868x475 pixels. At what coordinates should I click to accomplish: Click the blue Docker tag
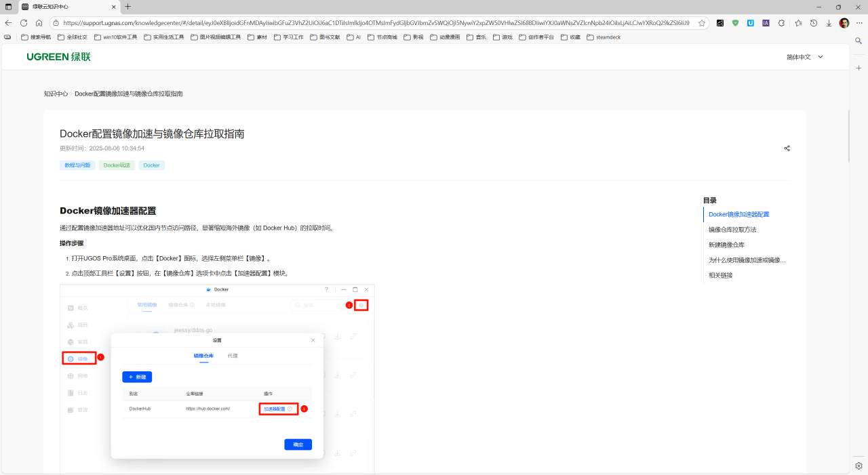(152, 165)
